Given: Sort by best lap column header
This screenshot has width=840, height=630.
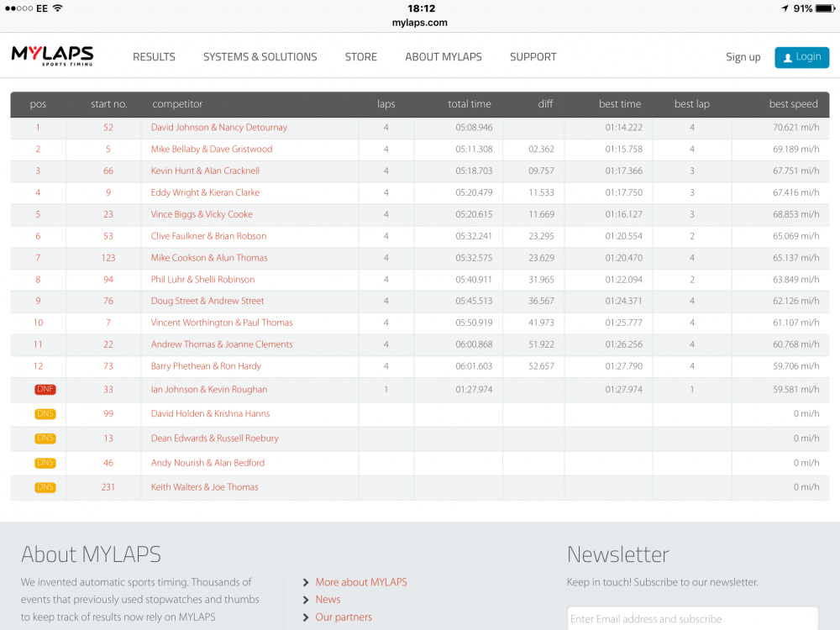Looking at the screenshot, I should 692,104.
